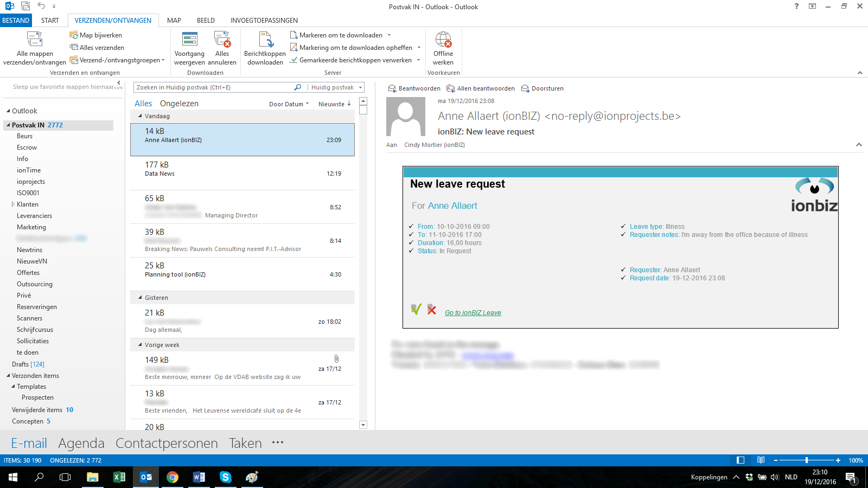Switch to BEELD ribbon tab

point(206,21)
